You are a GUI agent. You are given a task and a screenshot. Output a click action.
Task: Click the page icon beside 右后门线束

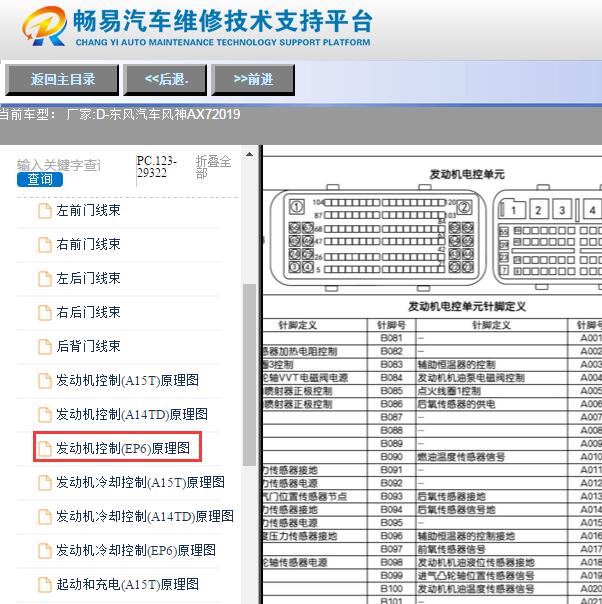point(45,313)
